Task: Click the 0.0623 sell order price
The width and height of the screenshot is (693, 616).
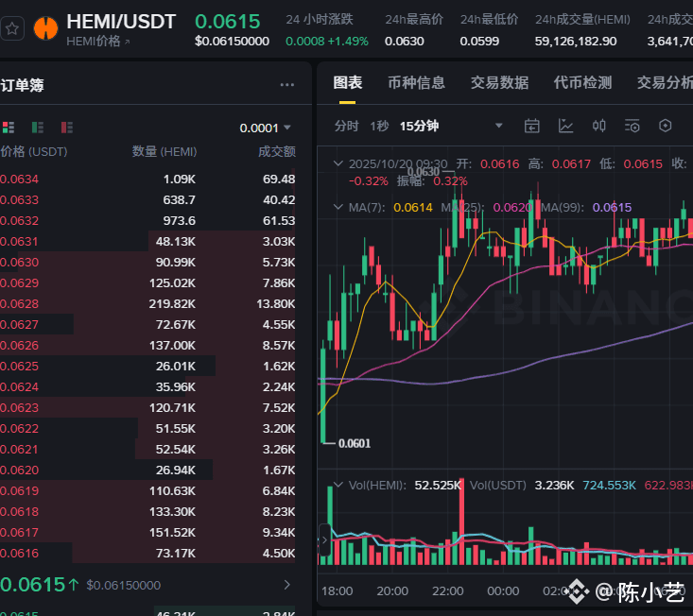Action: pyautogui.click(x=19, y=407)
